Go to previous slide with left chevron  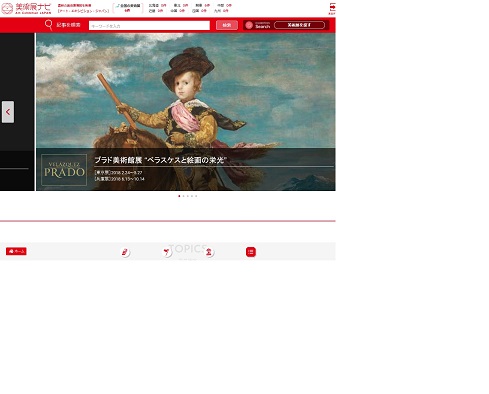[x=8, y=112]
